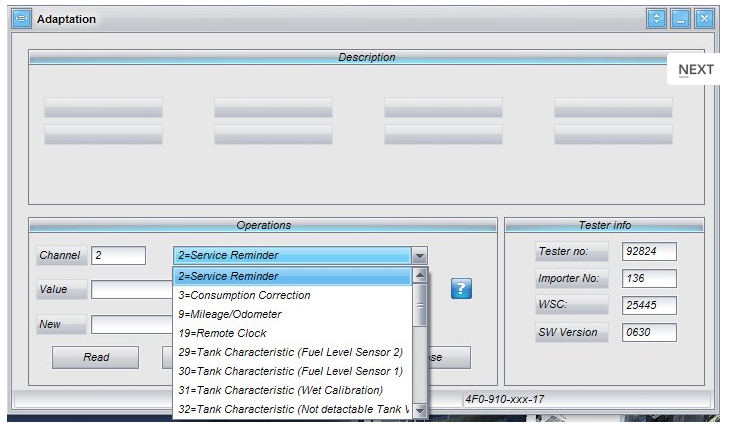Select 31=Tank Characteristic Wet Calibration

(x=292, y=390)
